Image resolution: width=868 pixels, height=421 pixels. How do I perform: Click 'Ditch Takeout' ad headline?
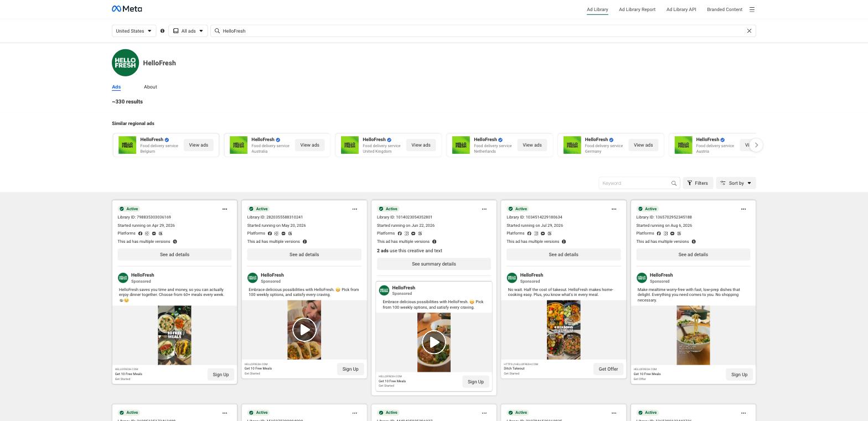point(514,368)
